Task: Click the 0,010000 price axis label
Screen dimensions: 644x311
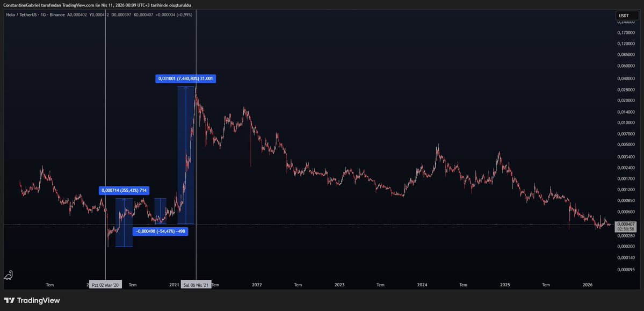Action: [x=627, y=123]
